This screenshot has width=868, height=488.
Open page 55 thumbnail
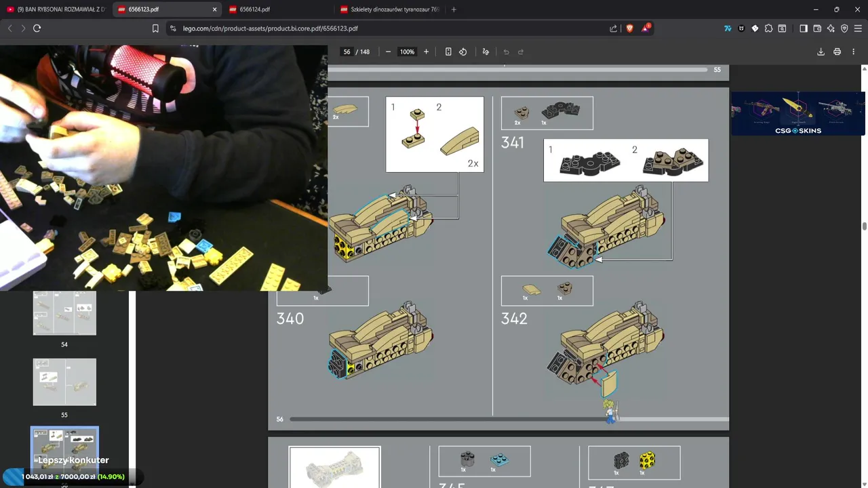click(x=64, y=382)
